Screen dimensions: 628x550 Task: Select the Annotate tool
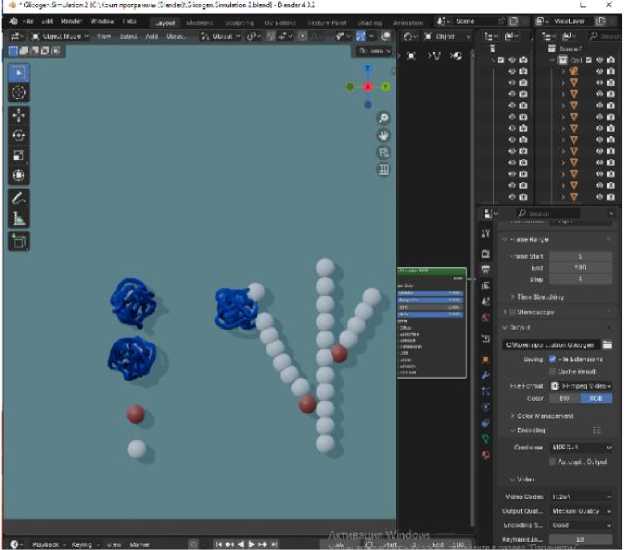click(x=19, y=198)
